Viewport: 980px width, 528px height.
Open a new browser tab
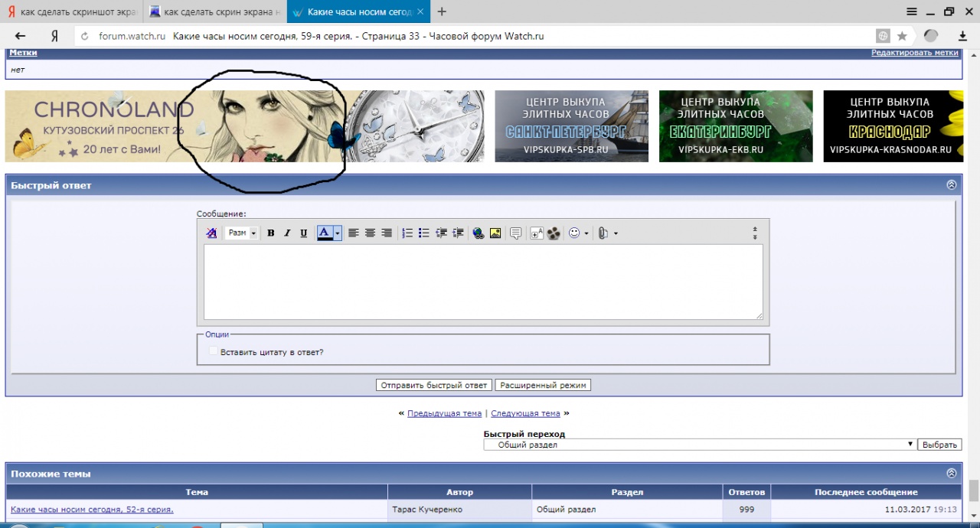click(x=442, y=11)
